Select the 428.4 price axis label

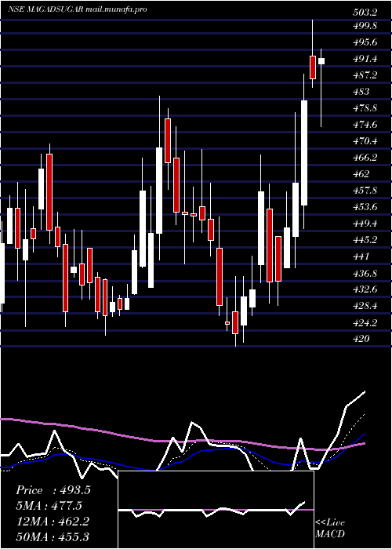coord(365,306)
